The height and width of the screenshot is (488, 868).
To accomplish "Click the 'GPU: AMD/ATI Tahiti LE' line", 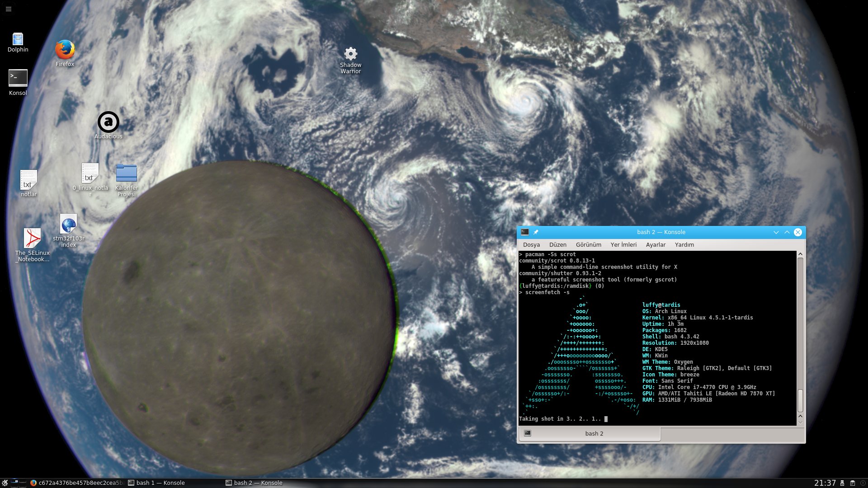I will coord(708,394).
